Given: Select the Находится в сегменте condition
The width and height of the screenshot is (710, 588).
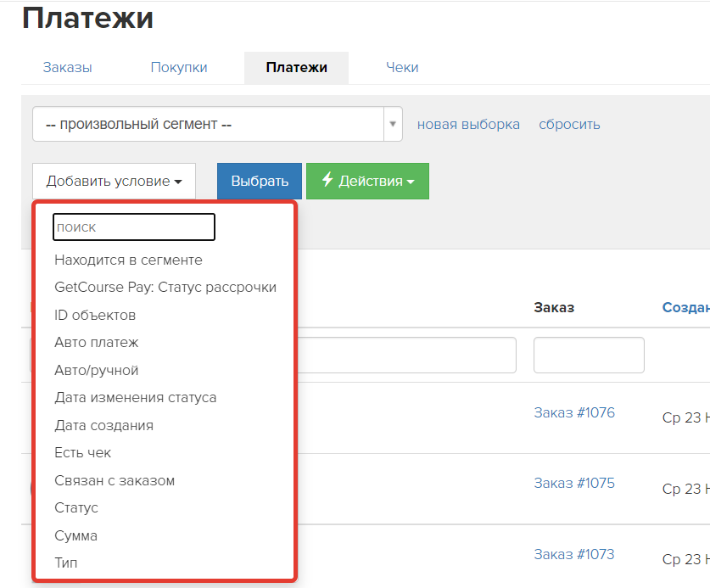Looking at the screenshot, I should [129, 260].
